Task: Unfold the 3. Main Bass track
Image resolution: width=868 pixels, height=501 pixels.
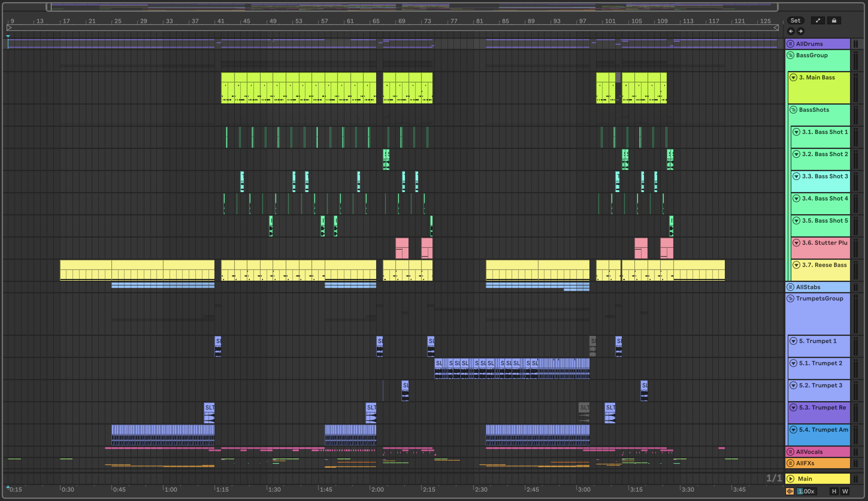Action: click(x=794, y=77)
